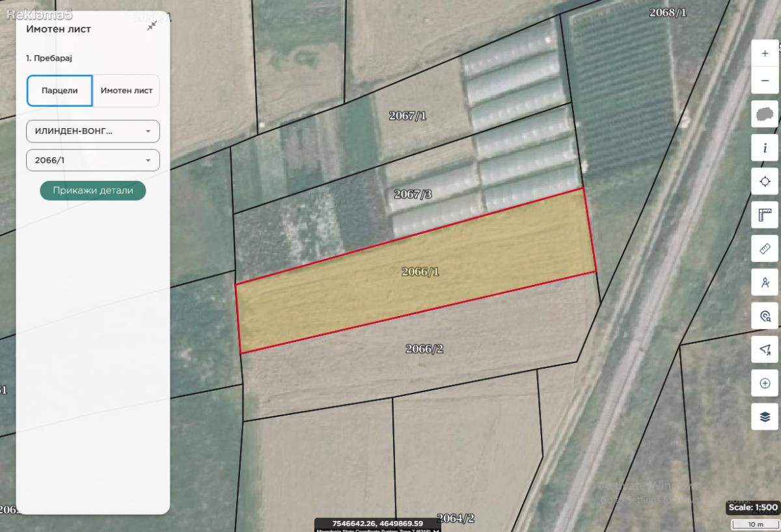Zoom out the map with minus button
781x532 pixels.
click(x=765, y=81)
